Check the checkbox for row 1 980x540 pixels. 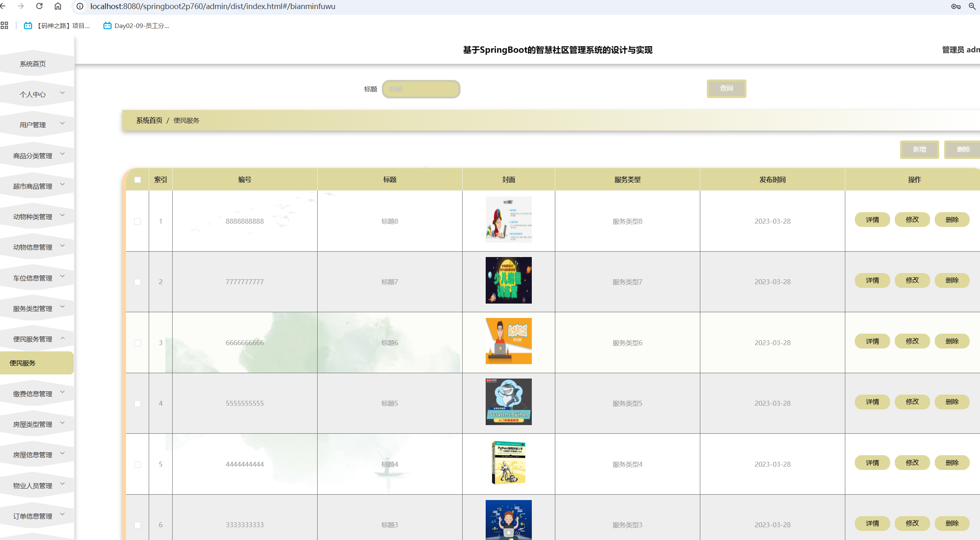138,222
